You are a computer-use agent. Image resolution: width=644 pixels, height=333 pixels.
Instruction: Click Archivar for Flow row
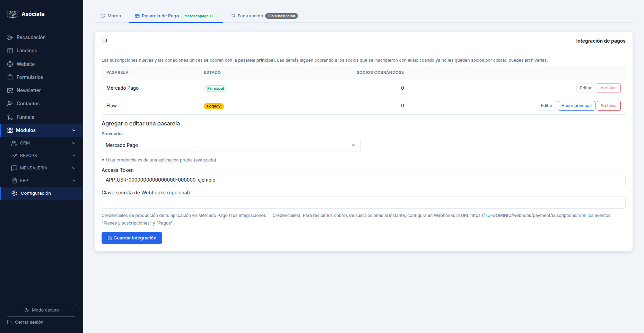[x=609, y=106]
